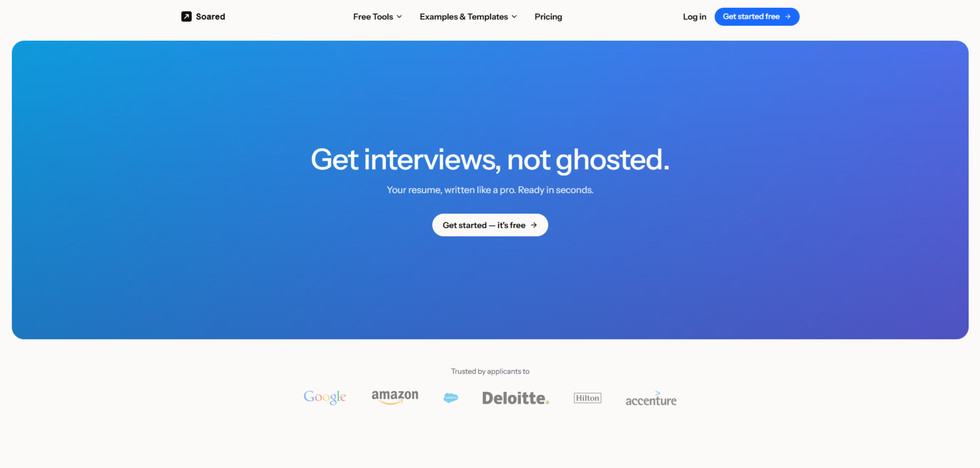Click the Salesforce cloud logo
The width and height of the screenshot is (980, 468).
[451, 398]
